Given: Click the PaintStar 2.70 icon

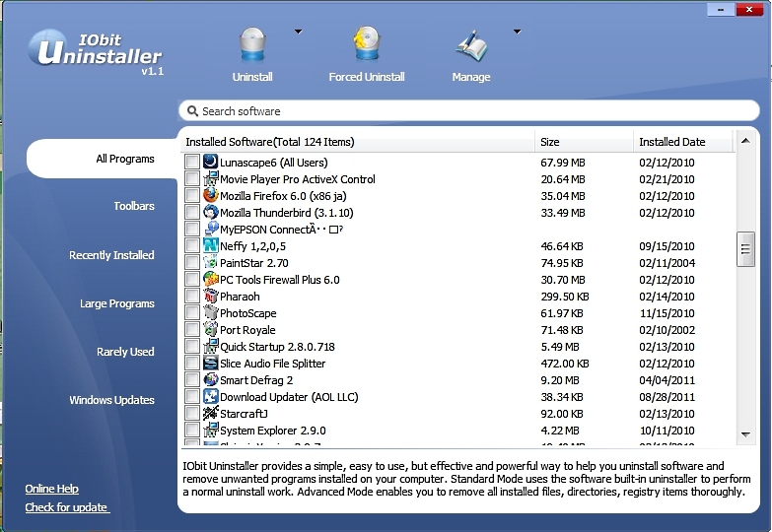Looking at the screenshot, I should [x=211, y=262].
